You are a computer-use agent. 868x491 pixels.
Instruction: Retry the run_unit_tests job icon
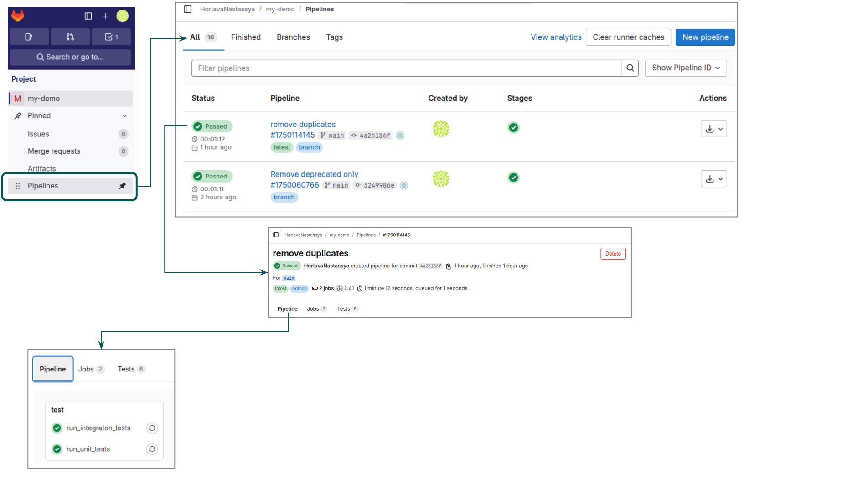152,449
